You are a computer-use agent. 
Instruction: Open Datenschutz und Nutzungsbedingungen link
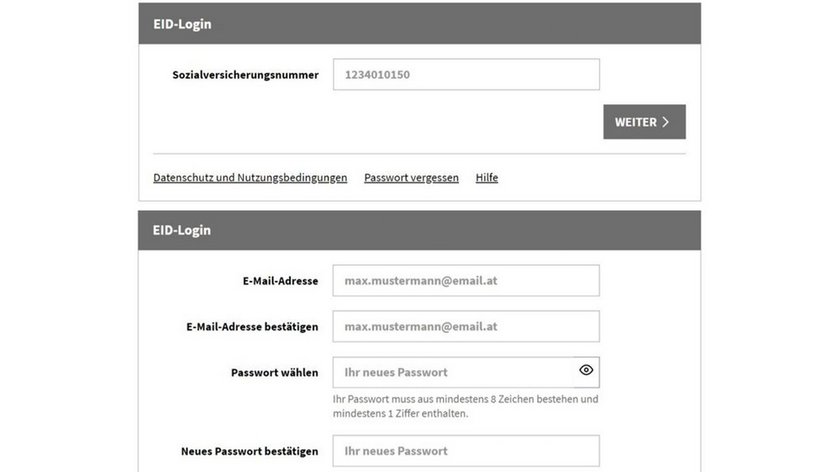coord(250,177)
